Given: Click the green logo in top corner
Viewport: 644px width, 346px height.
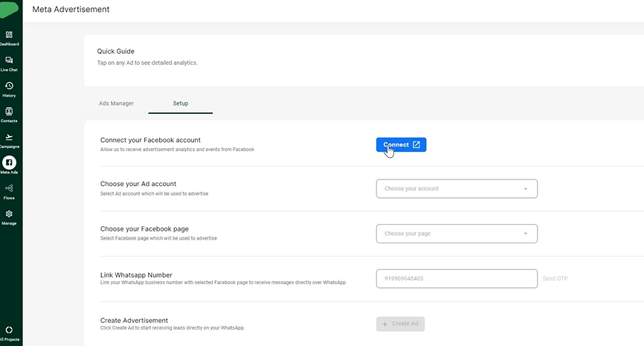Looking at the screenshot, I should coord(9,9).
